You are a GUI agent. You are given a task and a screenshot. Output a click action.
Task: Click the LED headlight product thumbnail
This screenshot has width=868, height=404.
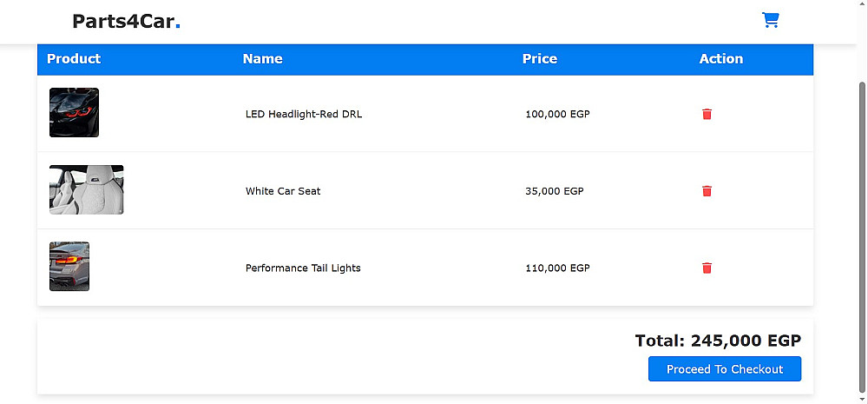[x=74, y=113]
